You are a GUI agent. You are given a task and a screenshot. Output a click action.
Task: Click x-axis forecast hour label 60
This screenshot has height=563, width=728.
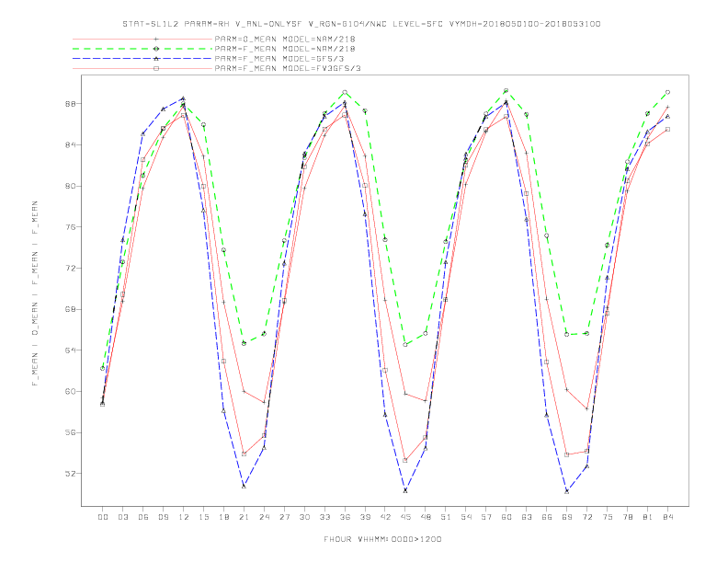[x=506, y=517]
